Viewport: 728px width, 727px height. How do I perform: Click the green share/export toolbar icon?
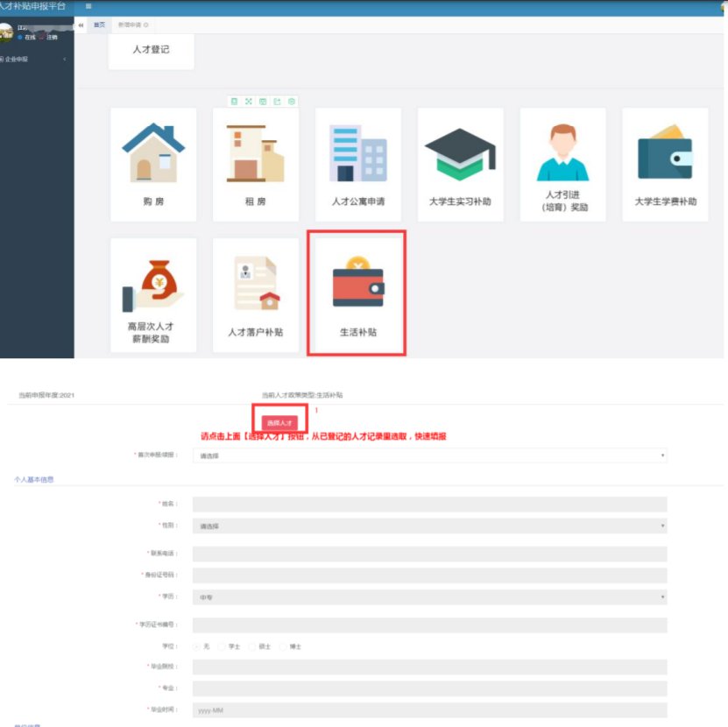pos(277,102)
